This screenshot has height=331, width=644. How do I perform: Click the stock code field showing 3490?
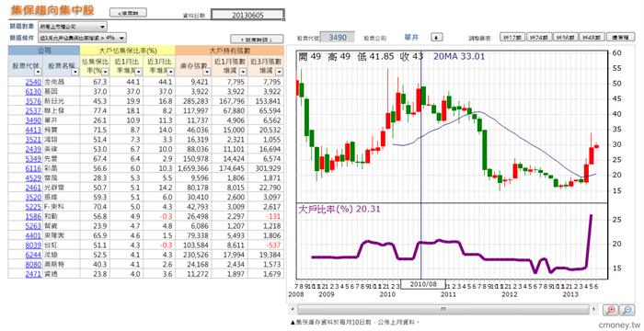tap(338, 38)
